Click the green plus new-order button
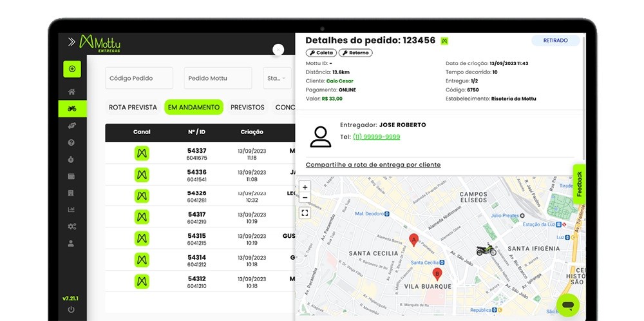The height and width of the screenshot is (321, 644). click(x=72, y=69)
